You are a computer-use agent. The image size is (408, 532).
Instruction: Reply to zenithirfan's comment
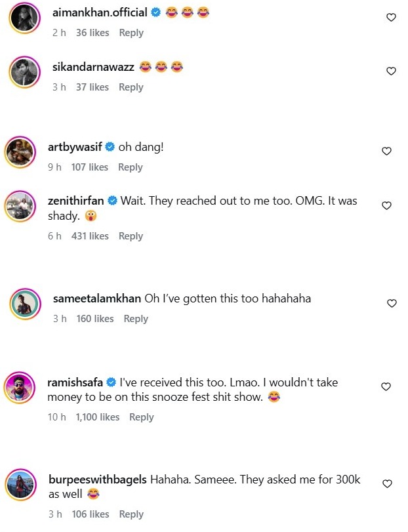pos(131,236)
